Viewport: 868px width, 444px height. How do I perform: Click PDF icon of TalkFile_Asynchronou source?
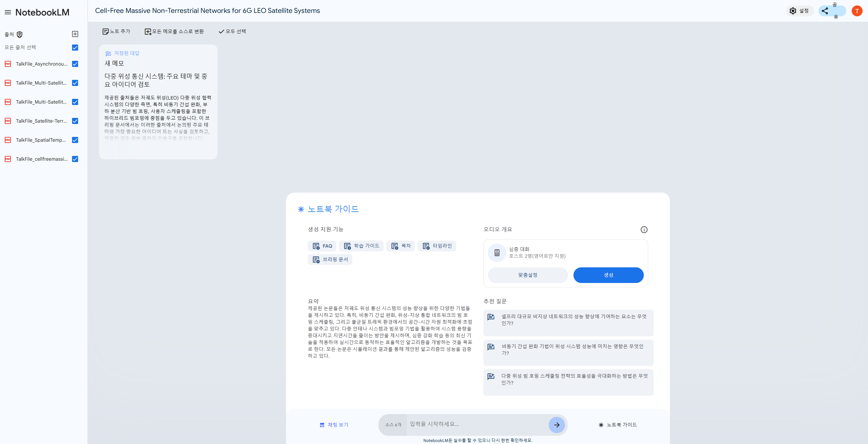point(8,64)
